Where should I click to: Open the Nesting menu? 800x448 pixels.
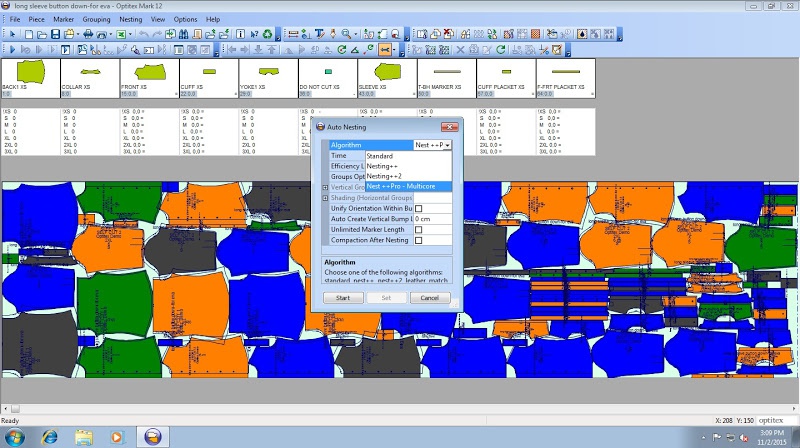click(131, 19)
